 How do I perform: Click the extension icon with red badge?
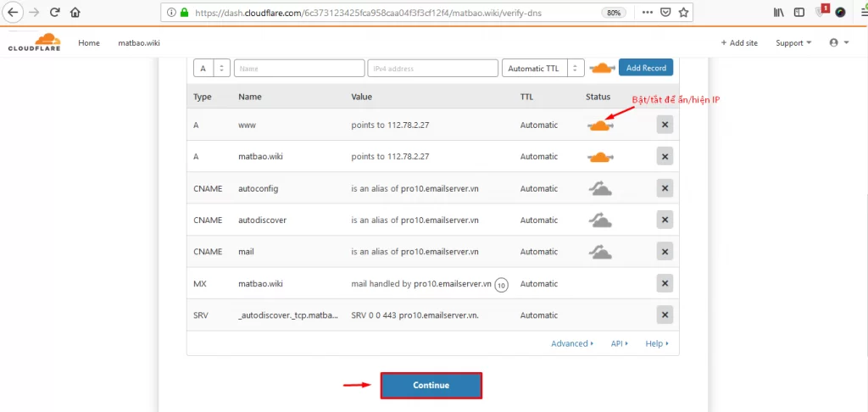821,11
